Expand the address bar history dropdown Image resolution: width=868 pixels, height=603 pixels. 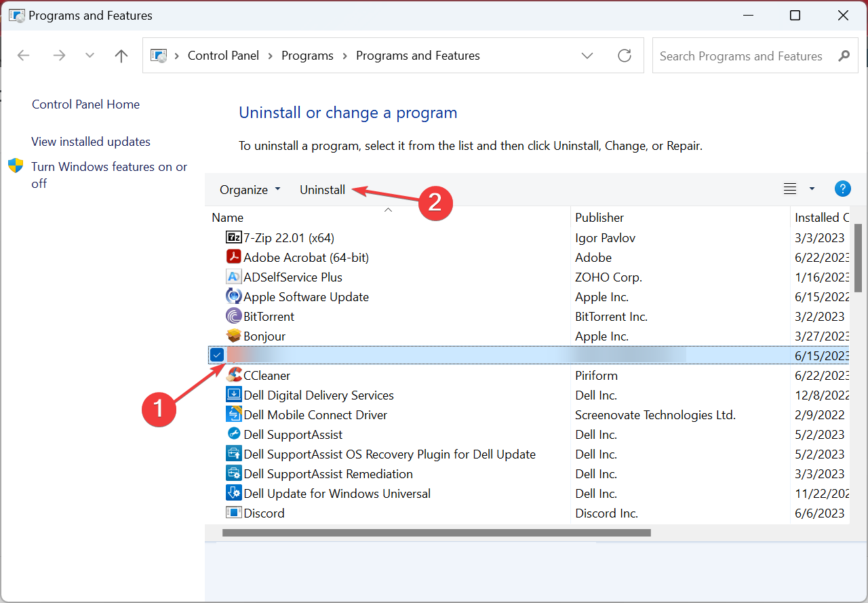tap(587, 56)
